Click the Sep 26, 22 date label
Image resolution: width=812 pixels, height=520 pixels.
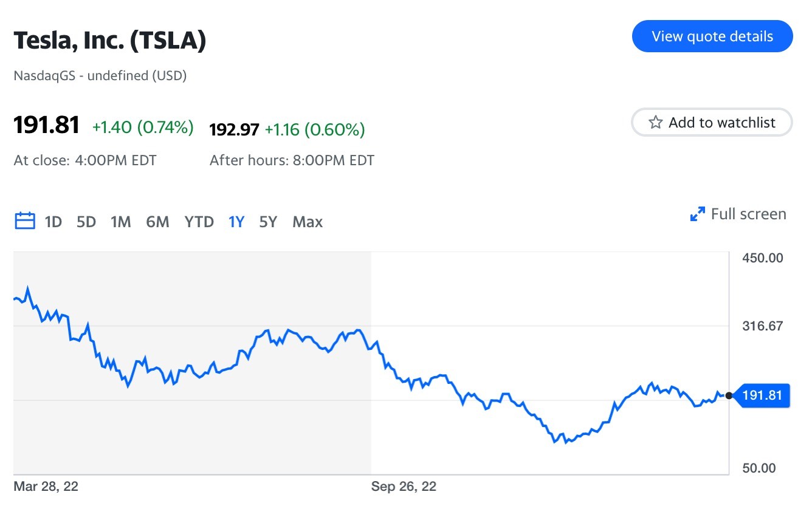pos(404,487)
